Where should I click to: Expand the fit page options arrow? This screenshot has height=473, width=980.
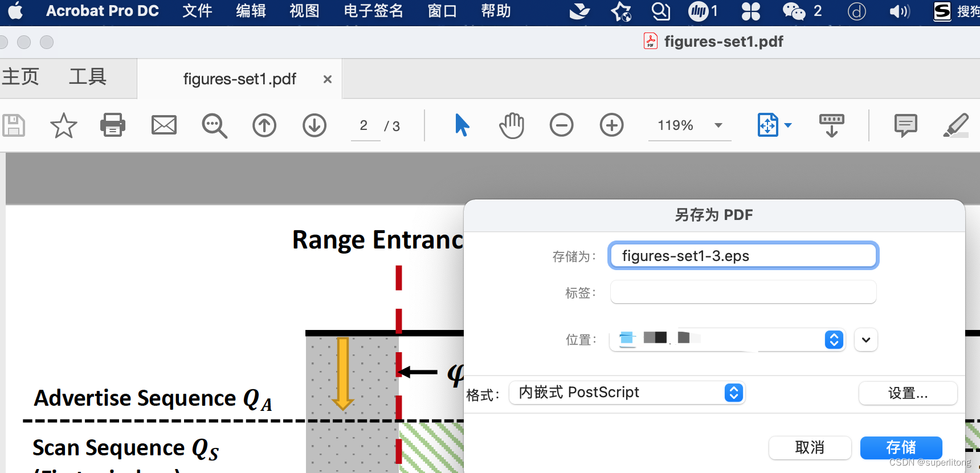pos(788,125)
